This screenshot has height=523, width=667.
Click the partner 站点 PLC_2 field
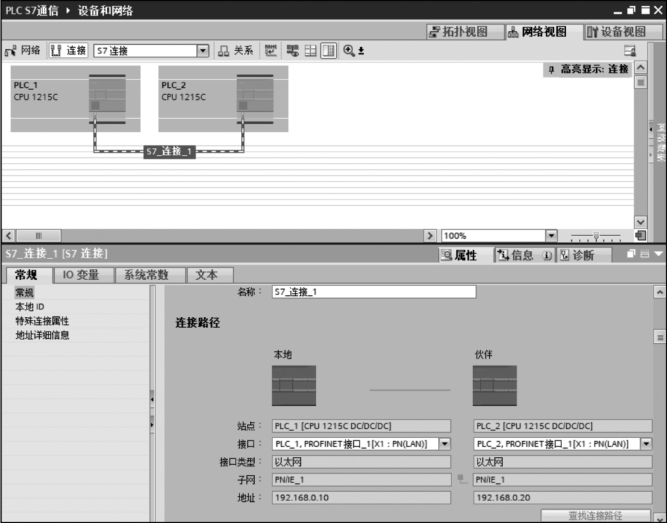tap(562, 426)
